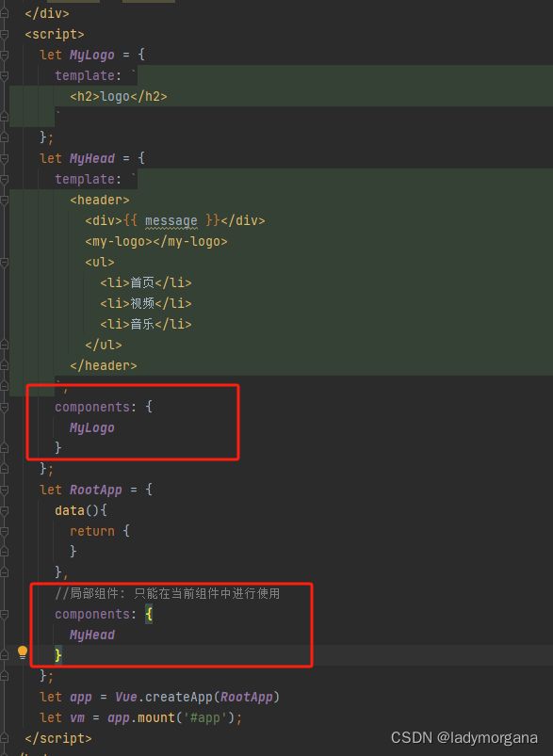Image resolution: width=553 pixels, height=756 pixels.
Task: Fold the 'return {' block in gutter
Action: tap(5, 531)
